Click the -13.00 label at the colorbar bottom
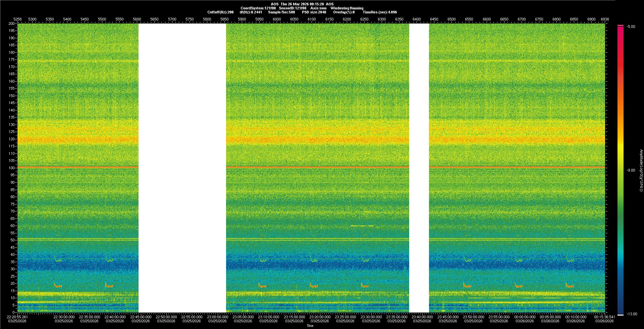The height and width of the screenshot is (329, 644). [x=632, y=314]
